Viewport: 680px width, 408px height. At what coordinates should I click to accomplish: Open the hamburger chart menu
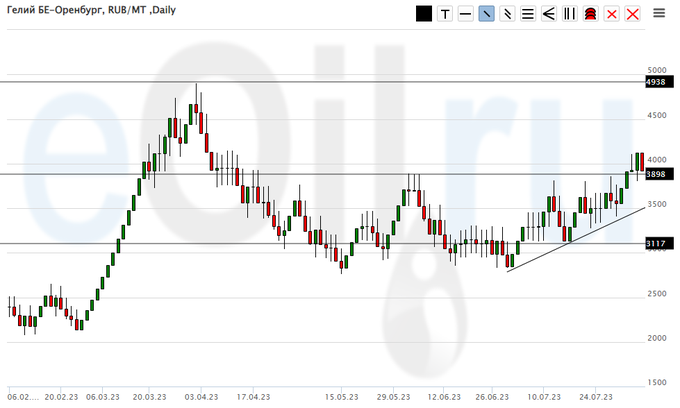[x=659, y=14]
